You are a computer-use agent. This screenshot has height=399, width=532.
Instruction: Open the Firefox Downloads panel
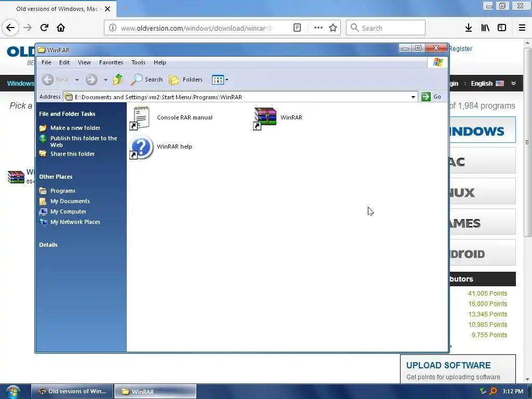(x=469, y=28)
